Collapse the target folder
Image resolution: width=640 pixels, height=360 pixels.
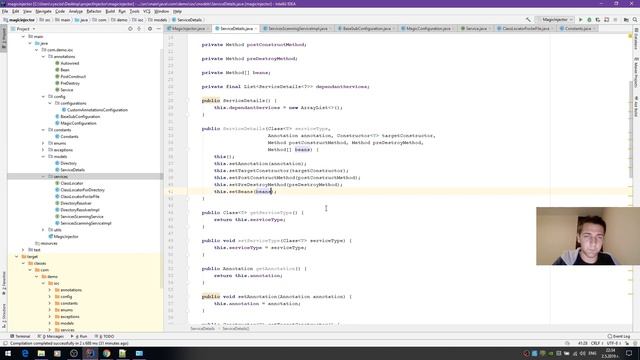click(x=17, y=257)
